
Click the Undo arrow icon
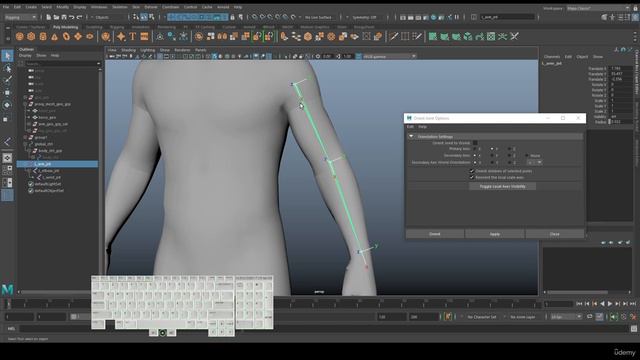coord(71,17)
